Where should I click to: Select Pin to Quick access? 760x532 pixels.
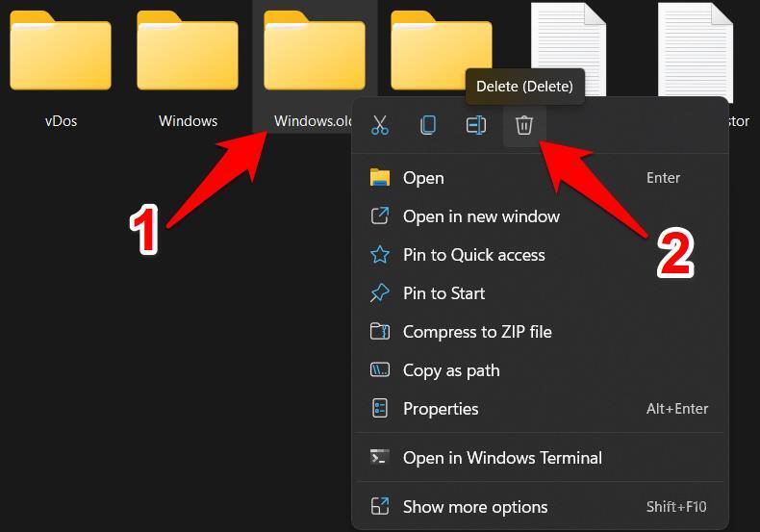[473, 255]
